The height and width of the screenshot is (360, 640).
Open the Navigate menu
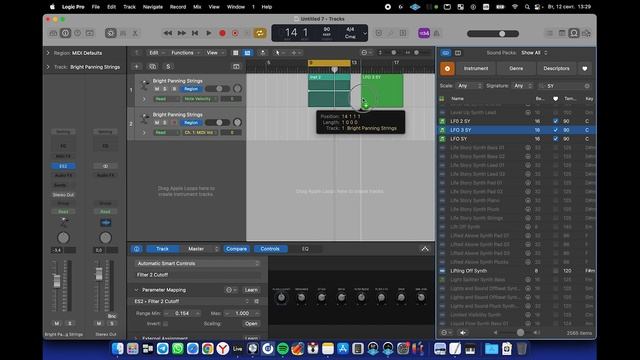coord(153,7)
